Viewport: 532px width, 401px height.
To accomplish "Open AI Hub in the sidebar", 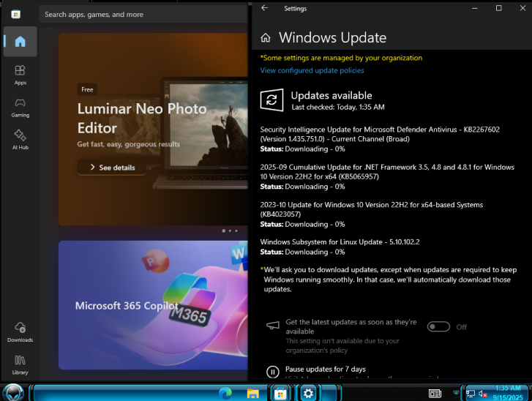I will pyautogui.click(x=20, y=140).
